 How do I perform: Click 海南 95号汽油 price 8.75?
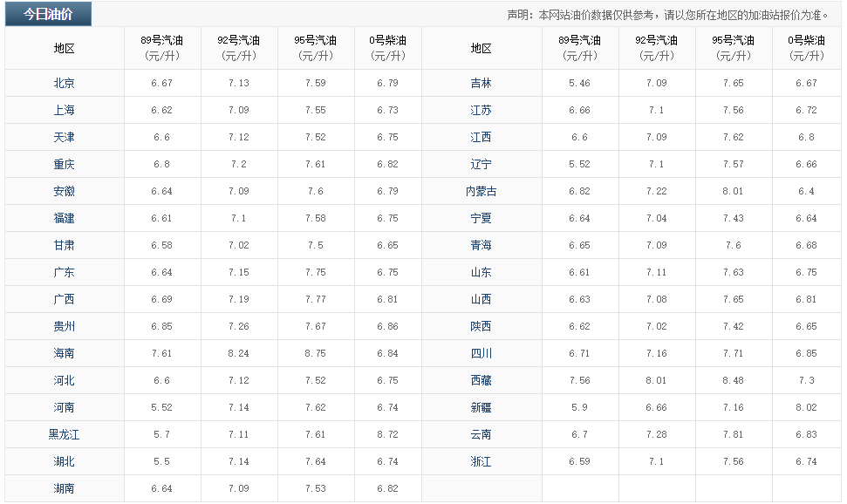316,354
